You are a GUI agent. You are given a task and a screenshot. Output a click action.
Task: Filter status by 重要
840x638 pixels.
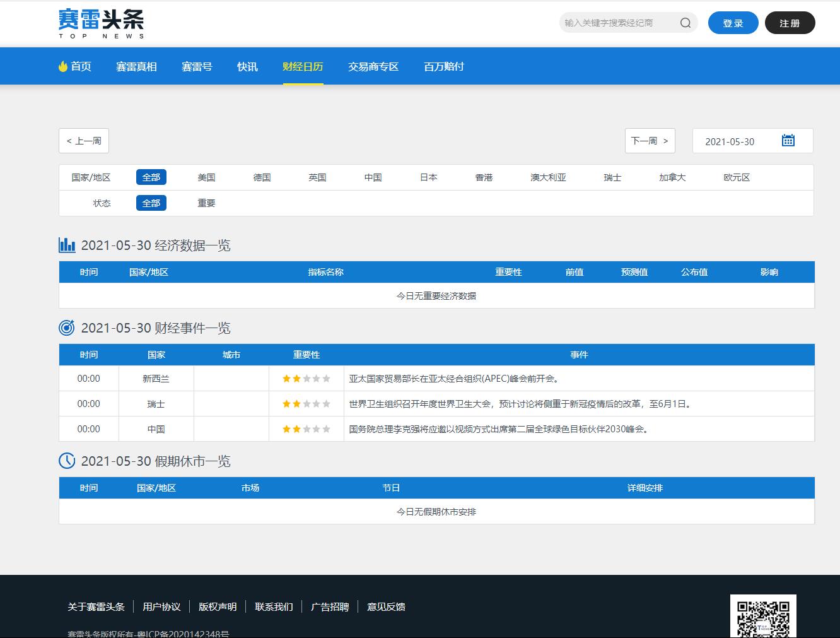click(206, 203)
